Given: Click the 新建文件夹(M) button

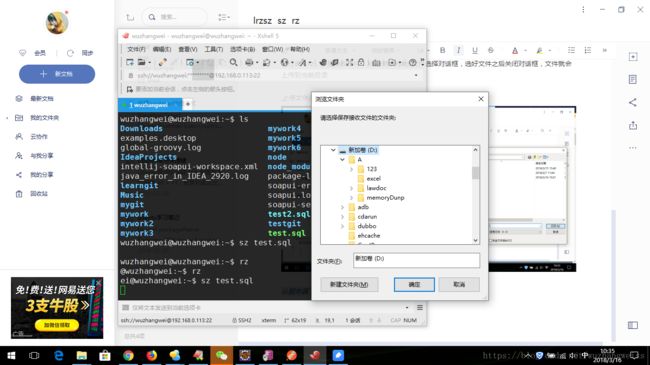Looking at the screenshot, I should pyautogui.click(x=349, y=285).
